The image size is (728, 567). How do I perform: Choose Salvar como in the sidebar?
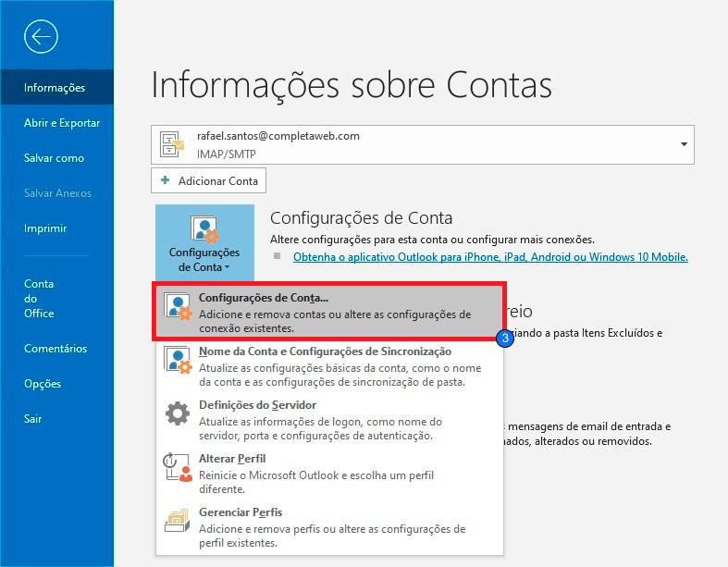point(54,158)
